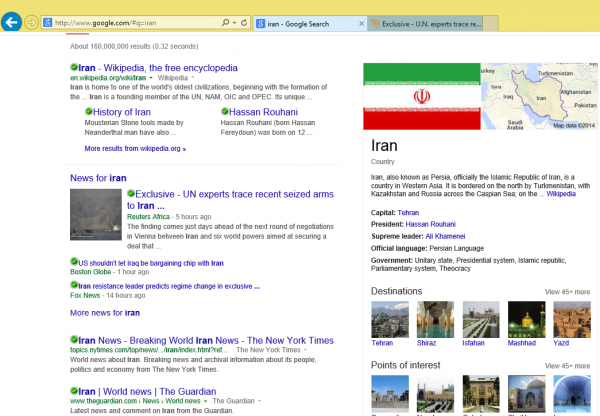The height and width of the screenshot is (416, 600).
Task: Expand dropdown arrow after theguardian.com World news
Action: point(205,401)
